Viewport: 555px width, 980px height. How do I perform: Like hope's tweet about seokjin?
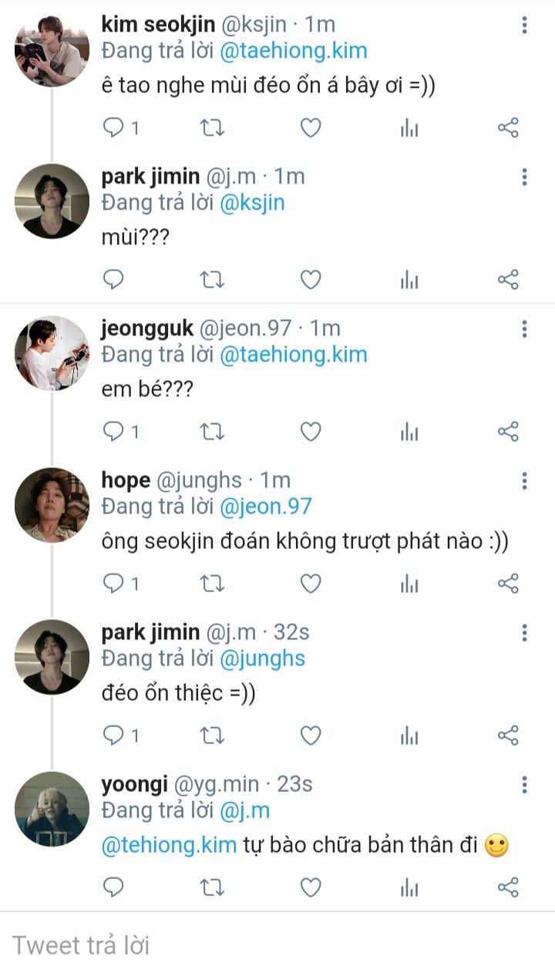click(310, 584)
